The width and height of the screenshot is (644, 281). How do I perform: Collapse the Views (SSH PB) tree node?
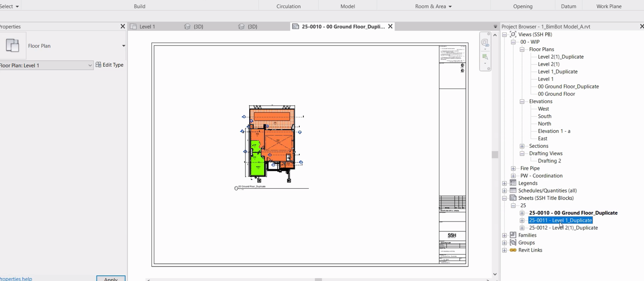(x=505, y=35)
